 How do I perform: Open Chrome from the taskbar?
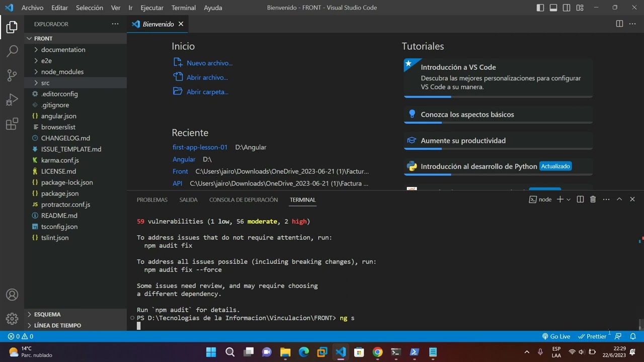377,352
